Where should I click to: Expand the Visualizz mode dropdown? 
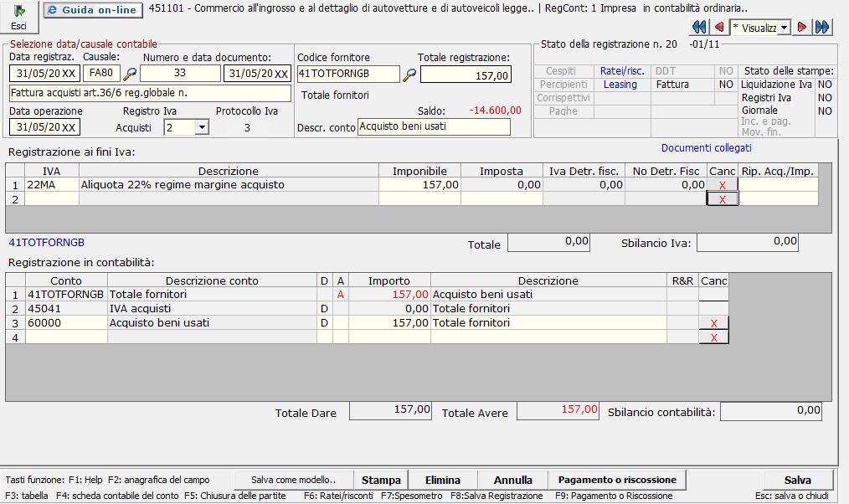[x=784, y=28]
